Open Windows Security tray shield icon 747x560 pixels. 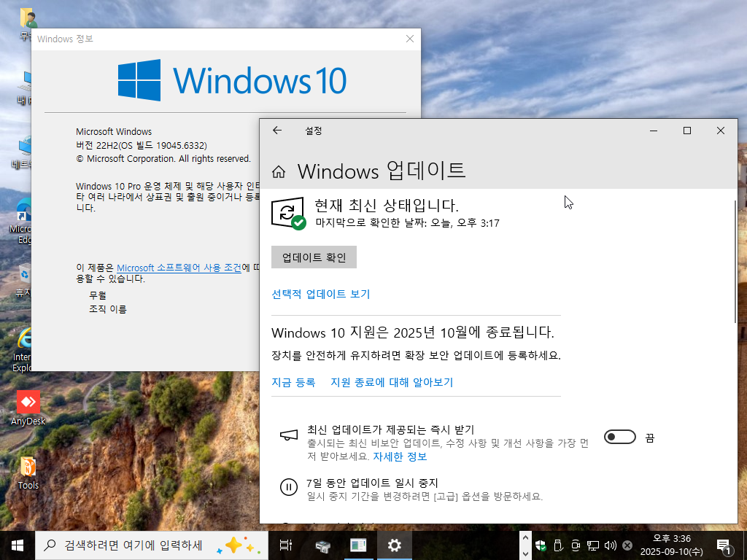pos(541,545)
